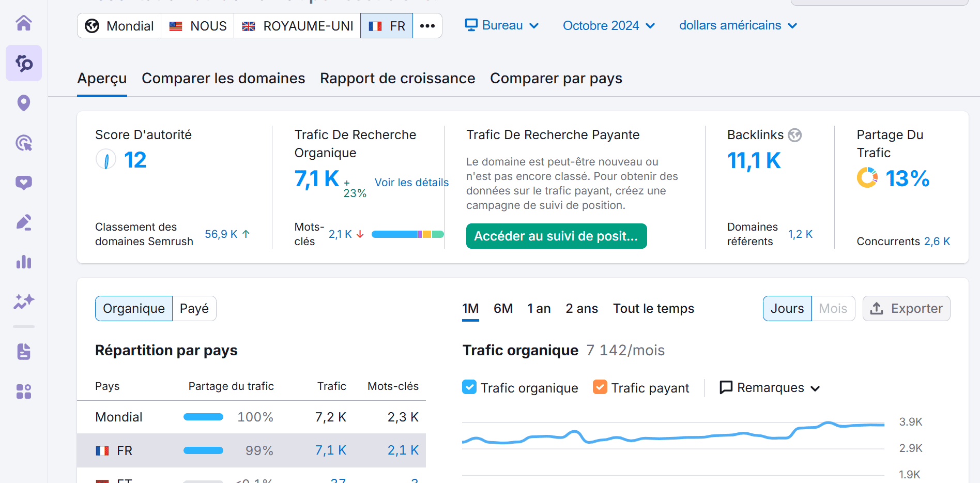The image size is (980, 483).
Task: Open the Rapport de croissance tab
Action: coord(397,78)
